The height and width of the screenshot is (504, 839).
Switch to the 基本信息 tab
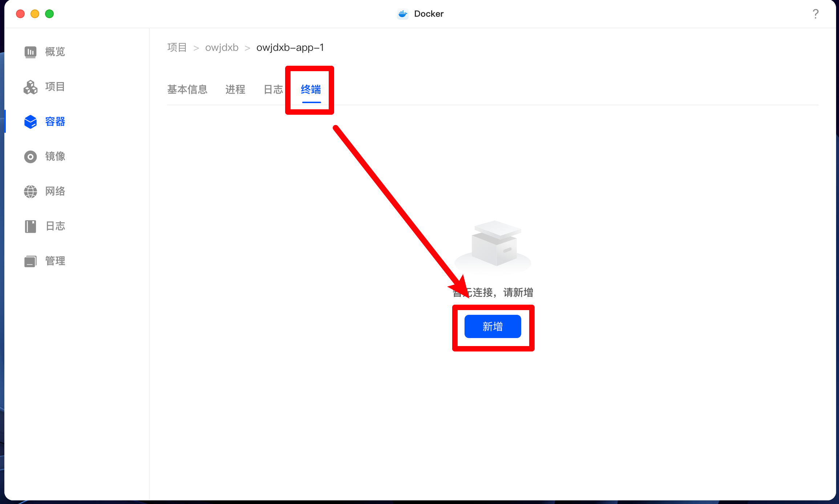tap(187, 89)
